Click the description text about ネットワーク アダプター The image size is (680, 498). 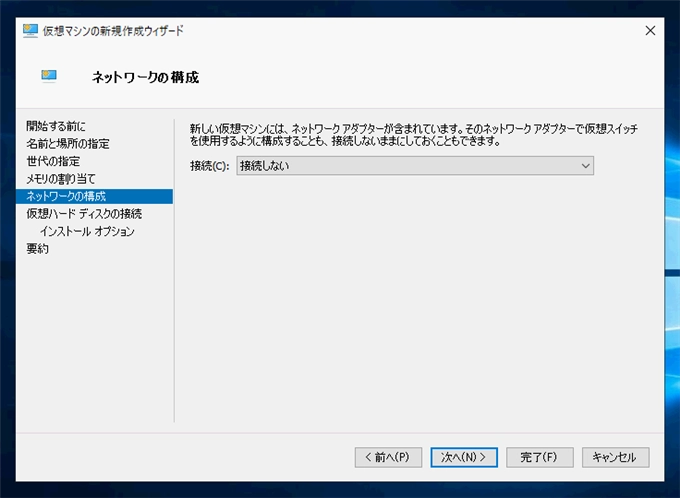pyautogui.click(x=414, y=134)
